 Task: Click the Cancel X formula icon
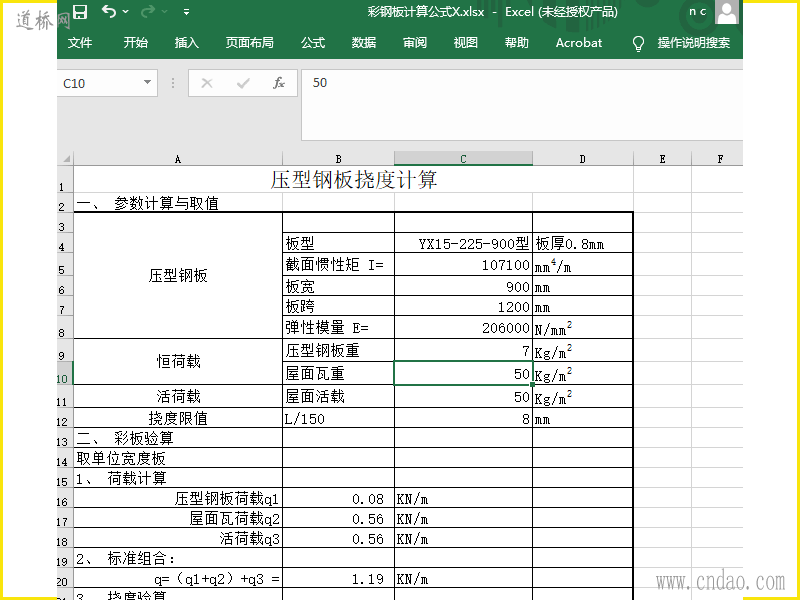(207, 83)
